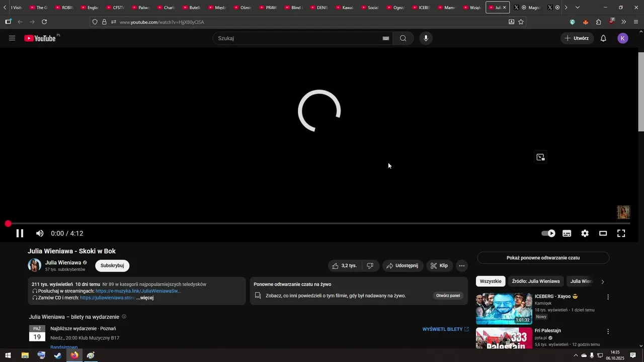Screen dimensions: 644x362
Task: Click the channel watermark in video corner
Action: tap(623, 212)
